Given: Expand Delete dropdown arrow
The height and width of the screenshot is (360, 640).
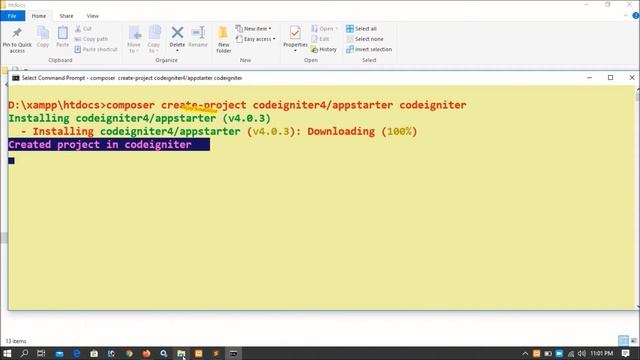Looking at the screenshot, I should tap(177, 51).
